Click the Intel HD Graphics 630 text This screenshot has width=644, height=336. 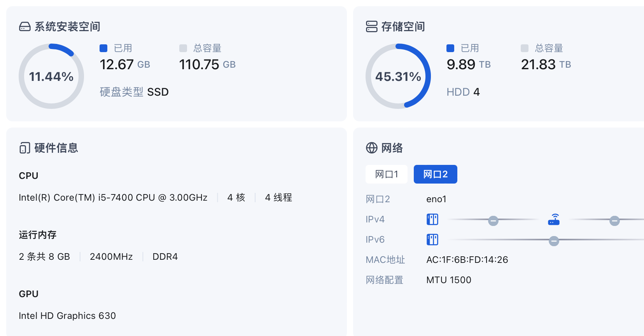point(67,316)
